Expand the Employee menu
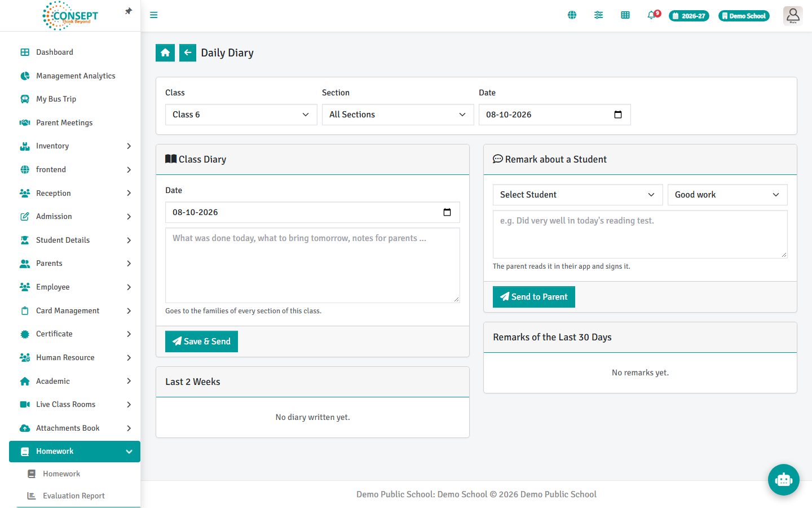The image size is (812, 508). 74,287
